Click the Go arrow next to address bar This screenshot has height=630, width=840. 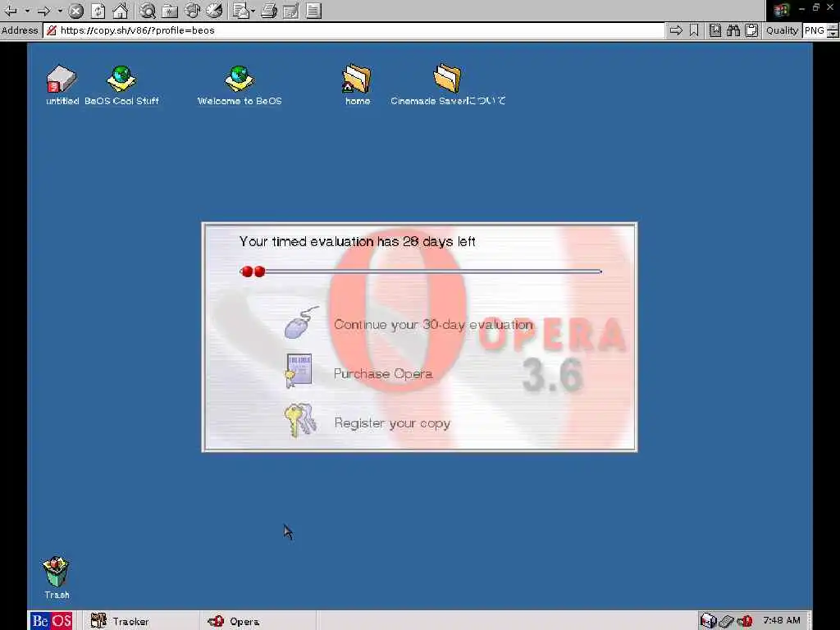click(676, 30)
